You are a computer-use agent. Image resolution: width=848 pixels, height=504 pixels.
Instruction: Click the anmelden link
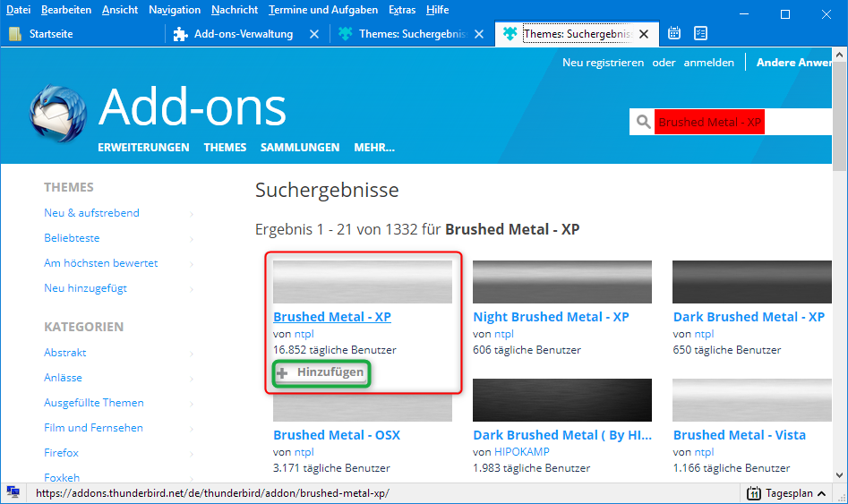pos(709,63)
